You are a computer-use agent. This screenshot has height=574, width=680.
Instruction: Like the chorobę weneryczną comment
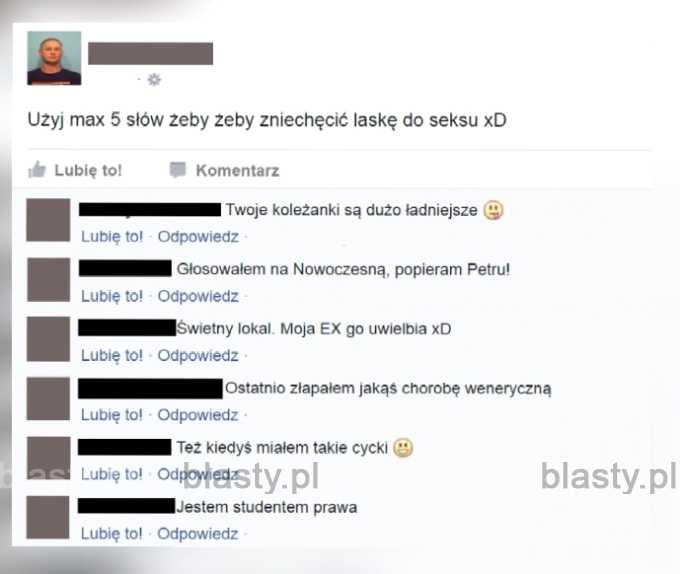[112, 415]
